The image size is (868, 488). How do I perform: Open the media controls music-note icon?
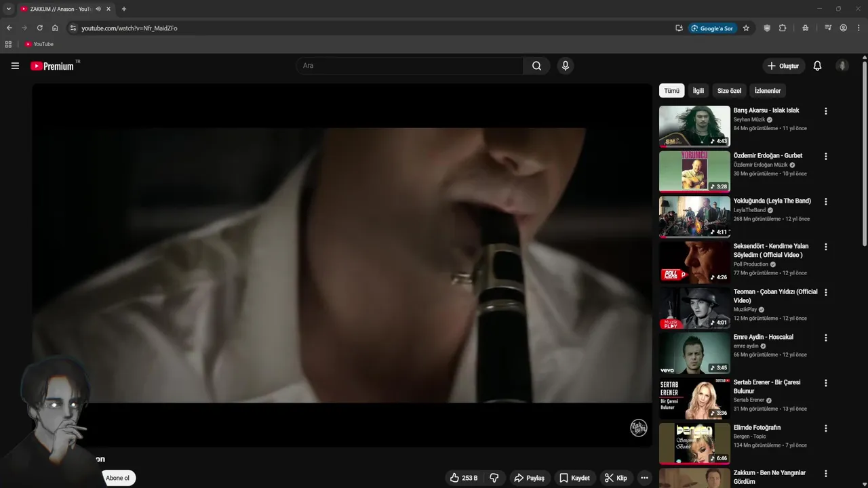tap(828, 28)
